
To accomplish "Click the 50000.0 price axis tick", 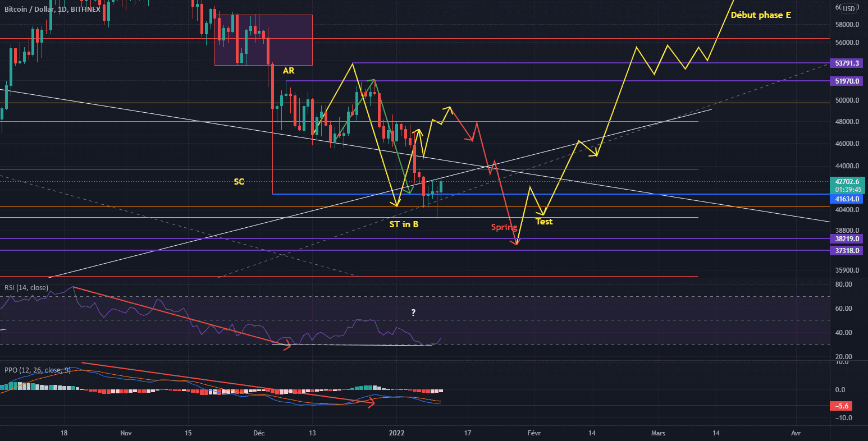I will [x=847, y=100].
